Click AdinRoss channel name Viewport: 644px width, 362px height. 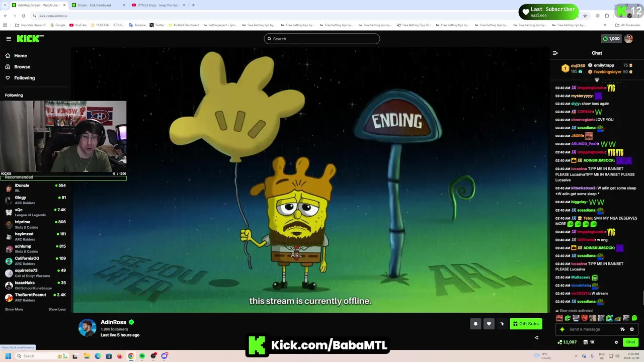pos(113,322)
